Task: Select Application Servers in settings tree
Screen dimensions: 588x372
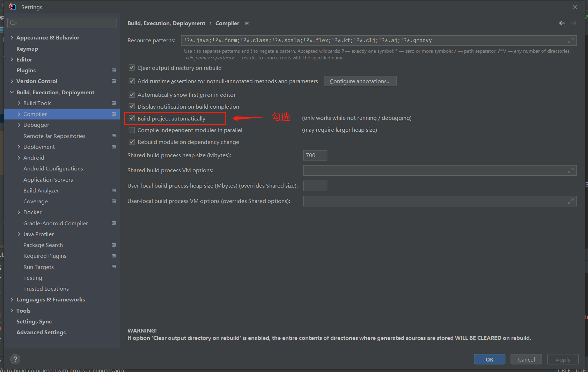Action: point(48,180)
